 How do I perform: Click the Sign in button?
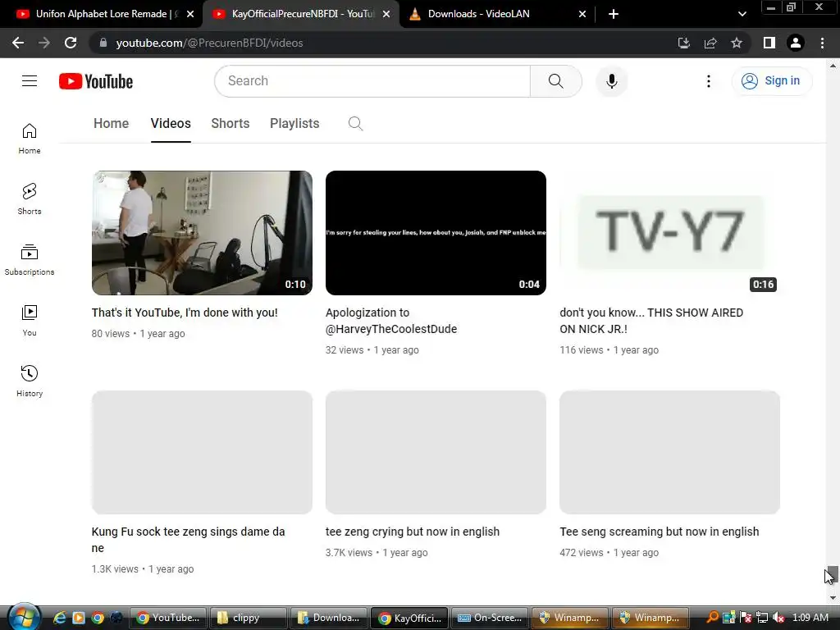pyautogui.click(x=771, y=81)
